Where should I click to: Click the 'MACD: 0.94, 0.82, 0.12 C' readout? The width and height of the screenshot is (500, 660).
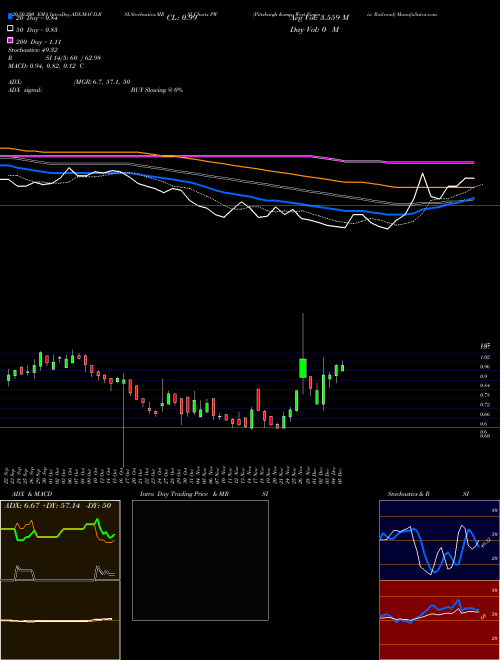coord(45,66)
